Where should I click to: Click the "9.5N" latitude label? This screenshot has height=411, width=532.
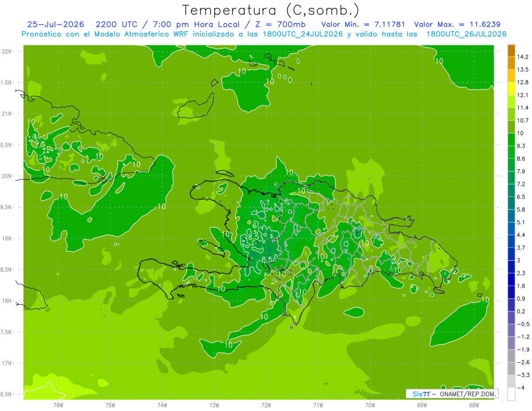7,207
